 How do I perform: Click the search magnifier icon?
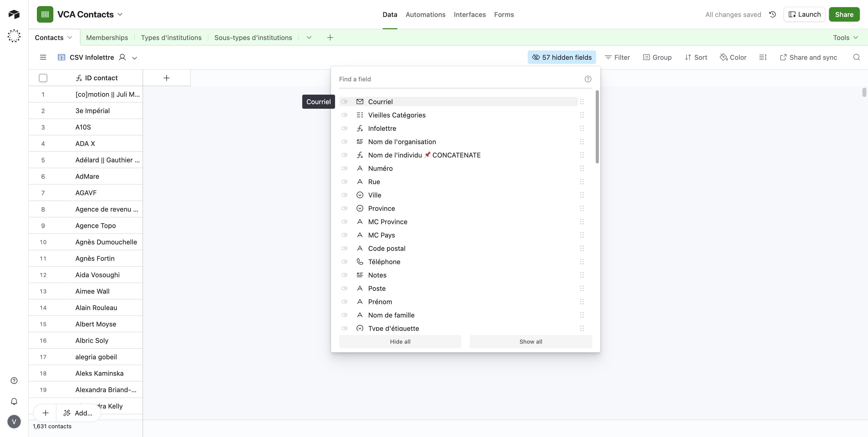point(856,57)
